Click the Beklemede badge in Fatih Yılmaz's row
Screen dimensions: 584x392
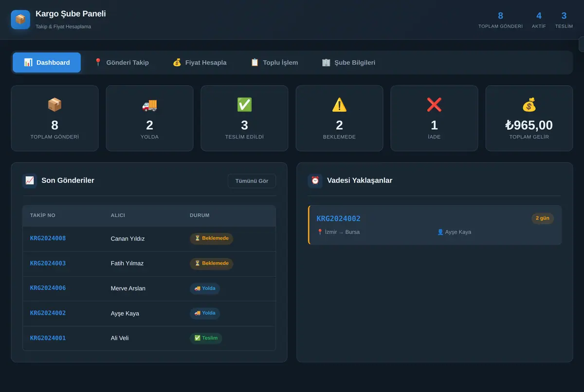click(211, 263)
